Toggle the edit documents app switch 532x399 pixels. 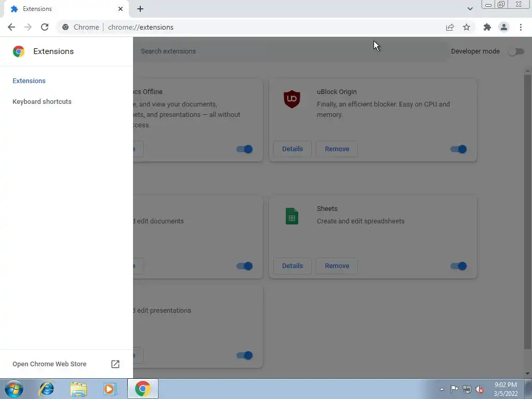[x=244, y=266]
